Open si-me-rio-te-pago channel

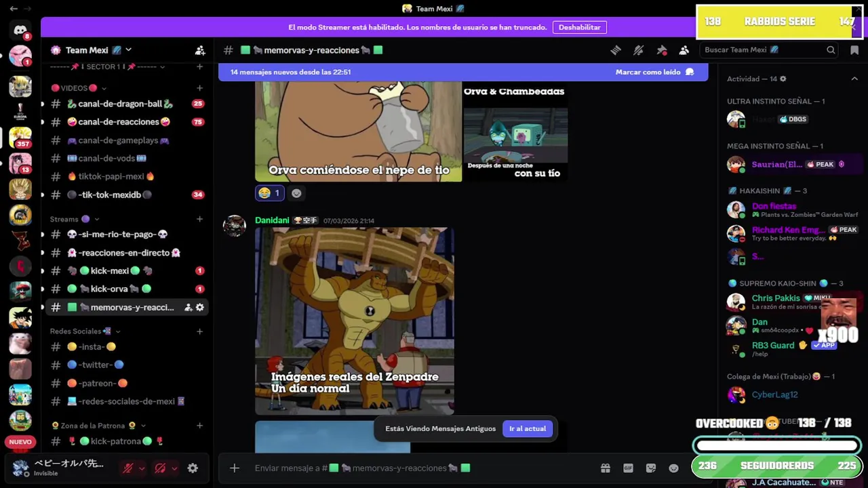coord(126,234)
